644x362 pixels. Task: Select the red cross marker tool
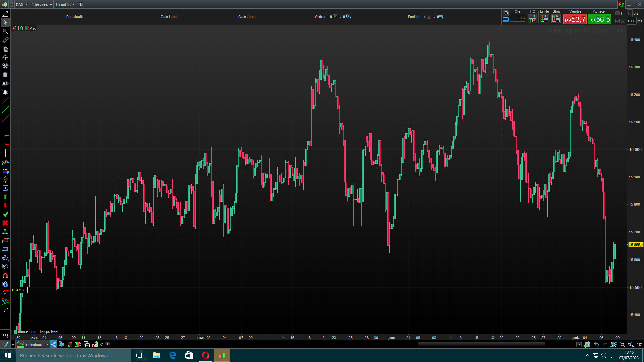(5, 223)
